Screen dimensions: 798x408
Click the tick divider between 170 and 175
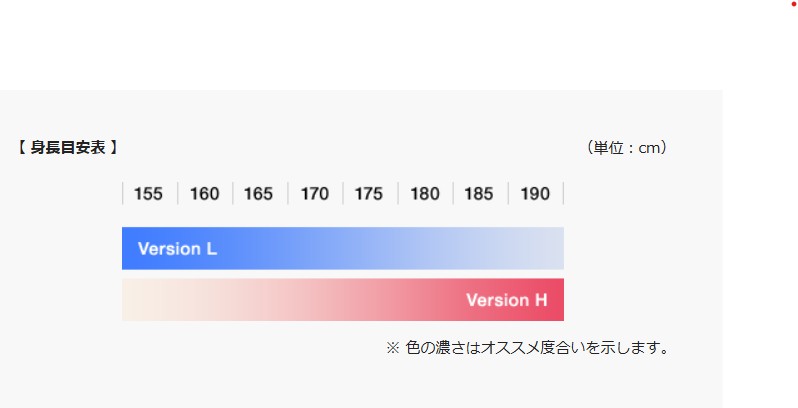tap(343, 194)
